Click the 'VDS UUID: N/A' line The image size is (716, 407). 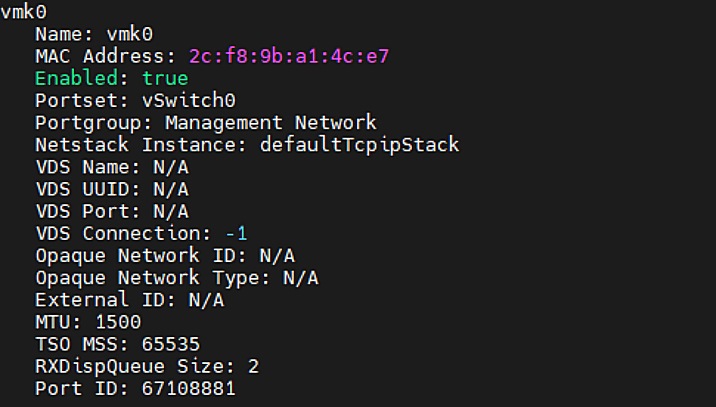tap(112, 189)
